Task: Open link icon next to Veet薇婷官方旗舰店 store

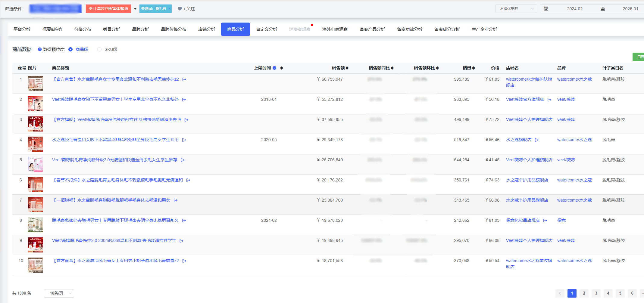Action: (x=549, y=100)
